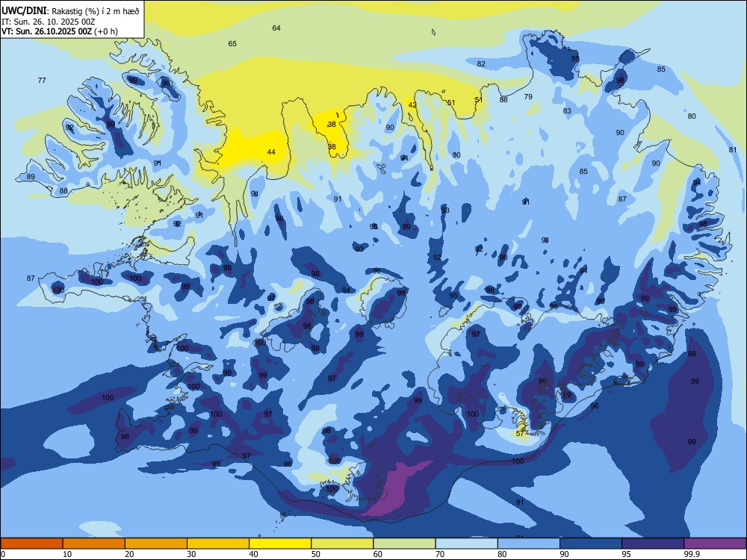Viewport: 747px width, 560px height.
Task: Click the '20' label on the color scale
Action: 129,554
